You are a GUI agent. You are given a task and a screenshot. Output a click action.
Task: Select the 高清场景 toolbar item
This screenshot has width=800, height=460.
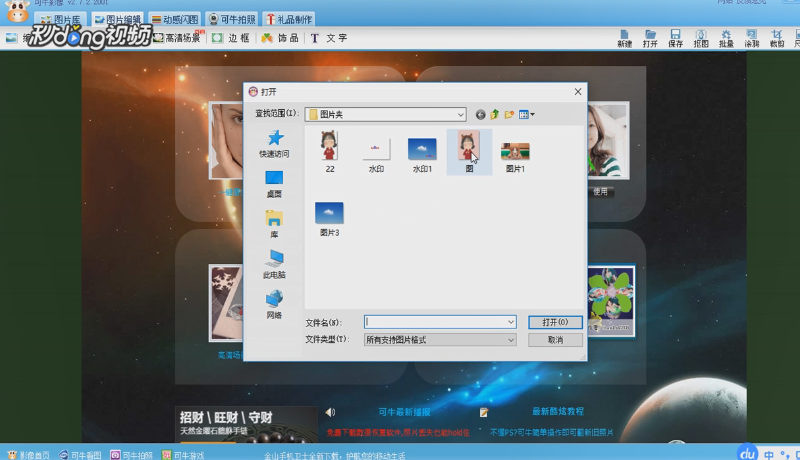pyautogui.click(x=178, y=38)
